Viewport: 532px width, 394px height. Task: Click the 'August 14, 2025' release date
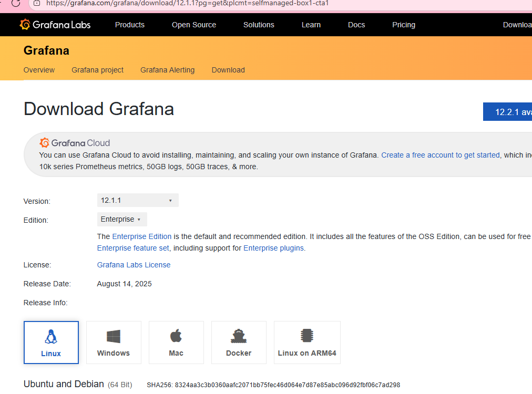124,284
